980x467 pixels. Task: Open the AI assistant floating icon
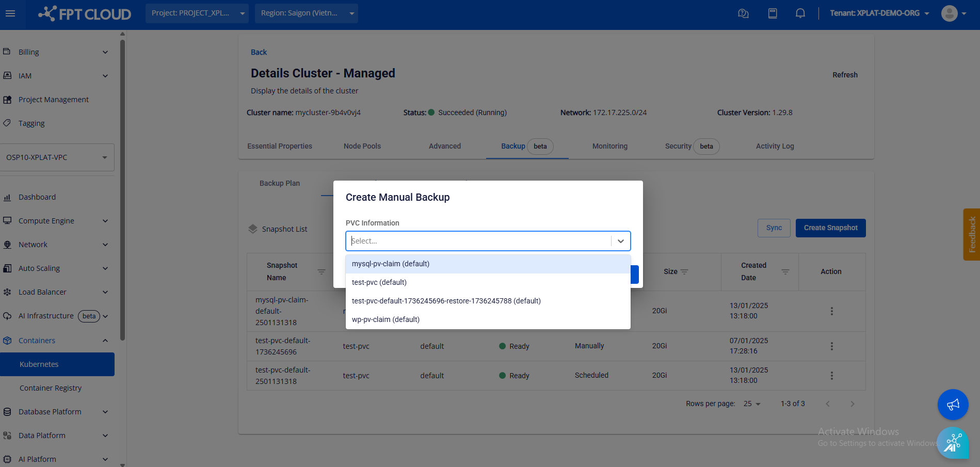pos(953,443)
